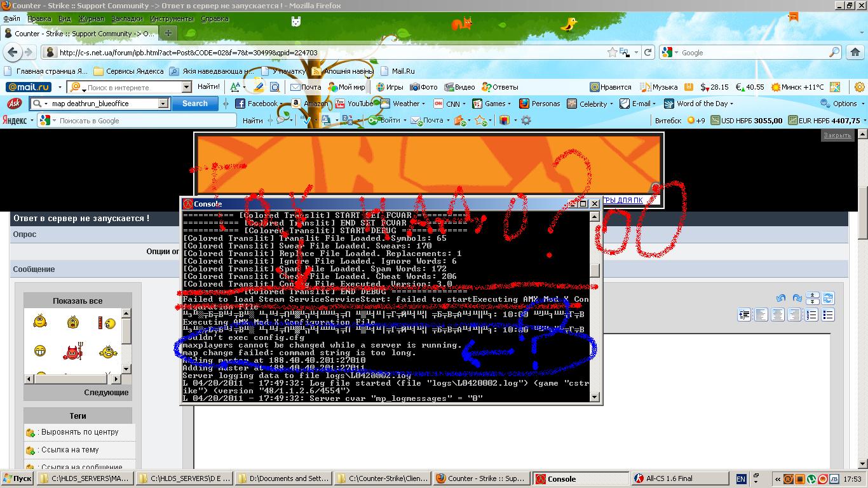
Task: Open the Mail.ru highlighter pencil tool
Action: (x=258, y=87)
